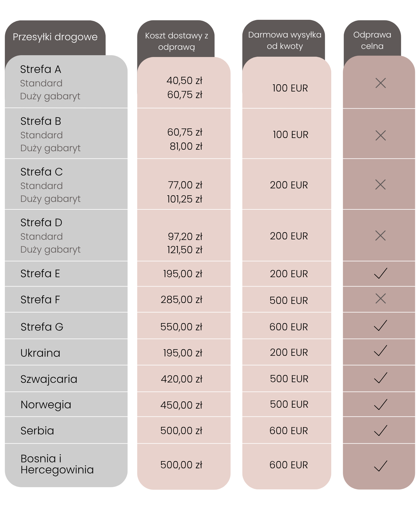
Task: Click the checkmark for Bosnia i Hercegowinia
Action: pyautogui.click(x=380, y=466)
